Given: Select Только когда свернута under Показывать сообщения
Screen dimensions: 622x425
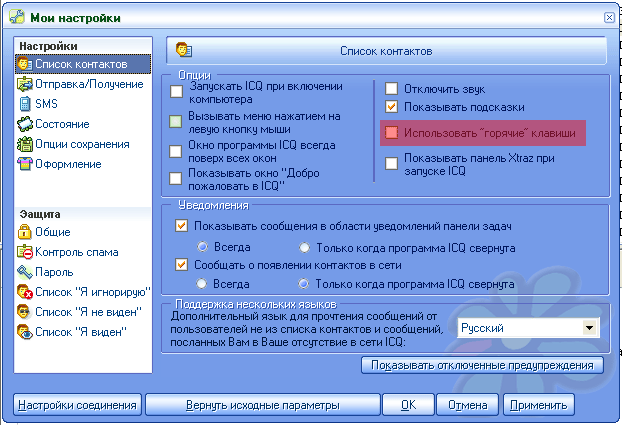Looking at the screenshot, I should point(304,248).
